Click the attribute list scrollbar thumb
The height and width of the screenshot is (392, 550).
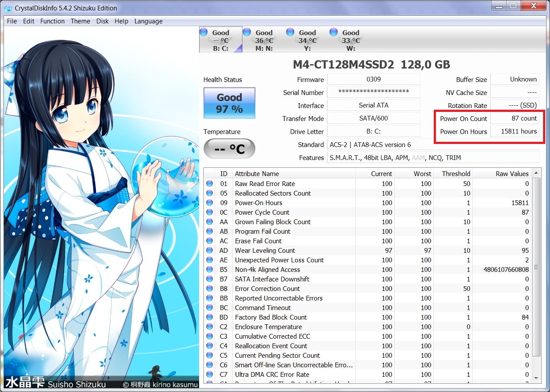point(537,267)
